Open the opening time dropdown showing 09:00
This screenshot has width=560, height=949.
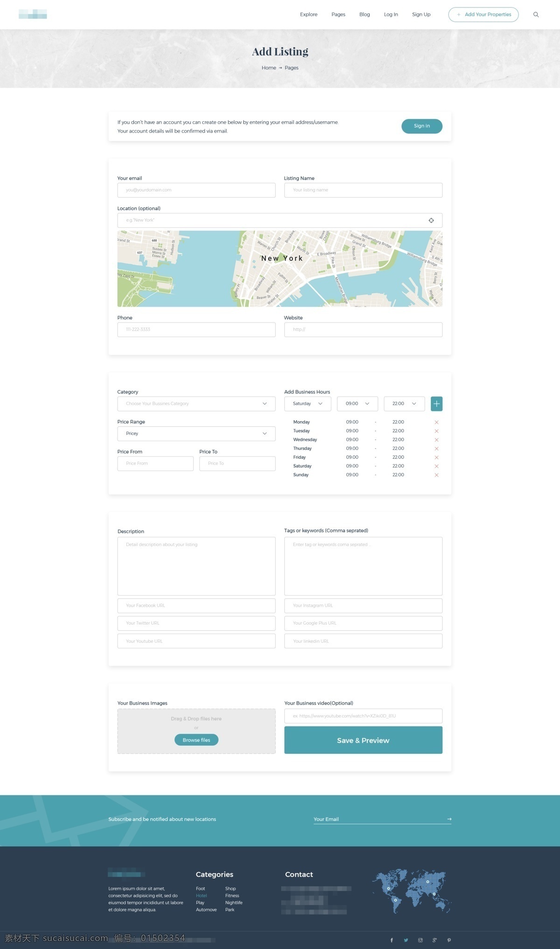[x=357, y=404]
